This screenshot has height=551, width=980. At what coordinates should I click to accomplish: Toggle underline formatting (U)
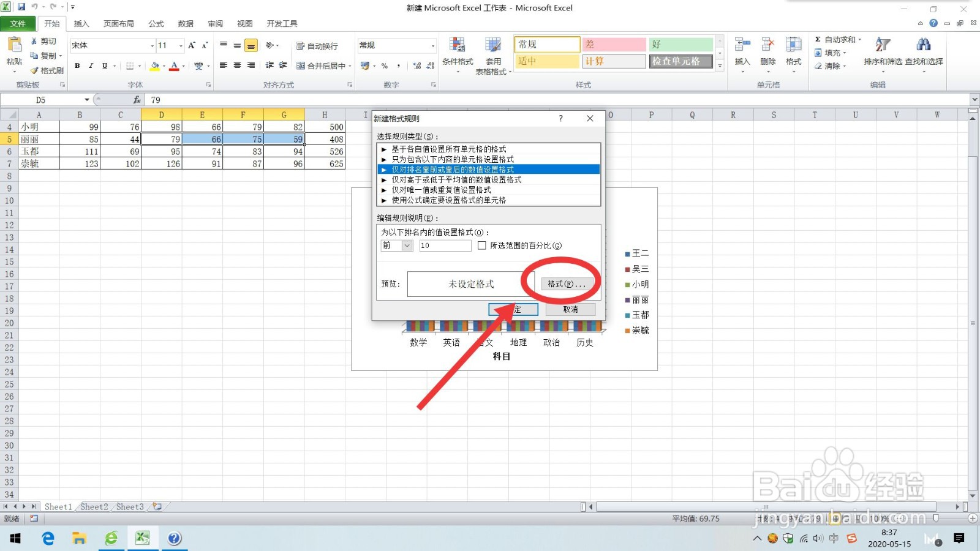[105, 66]
